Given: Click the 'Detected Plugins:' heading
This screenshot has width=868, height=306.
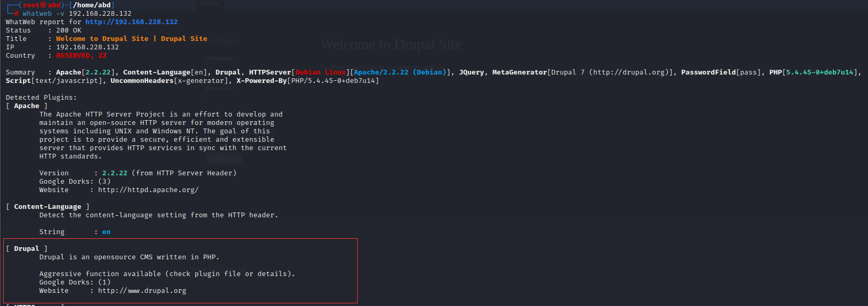Looking at the screenshot, I should click(x=41, y=98).
